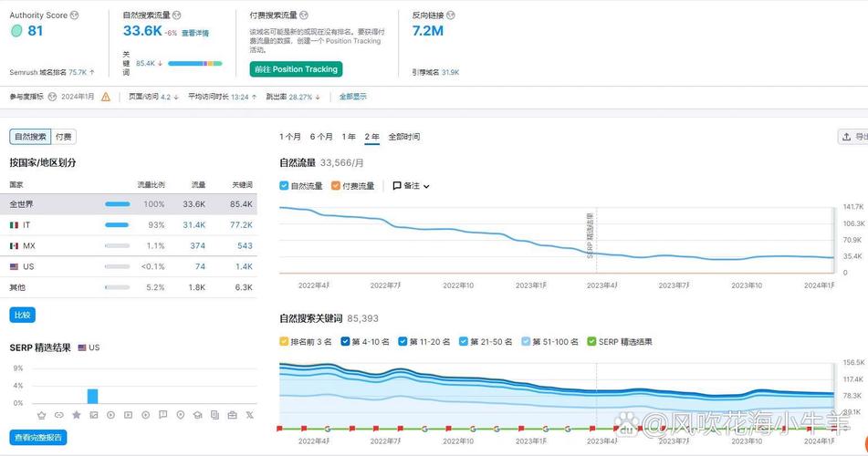Click the globe icon beside Authority Score
This screenshot has width=868, height=456.
pos(74,16)
